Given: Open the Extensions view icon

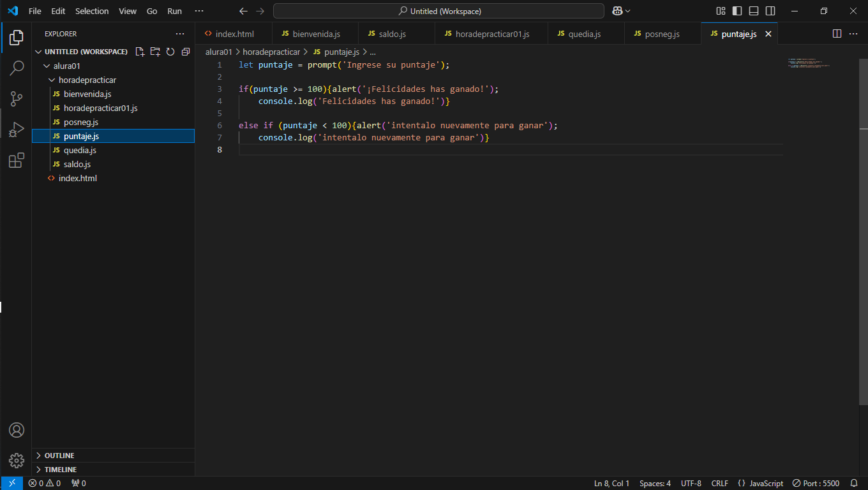Looking at the screenshot, I should pyautogui.click(x=17, y=160).
